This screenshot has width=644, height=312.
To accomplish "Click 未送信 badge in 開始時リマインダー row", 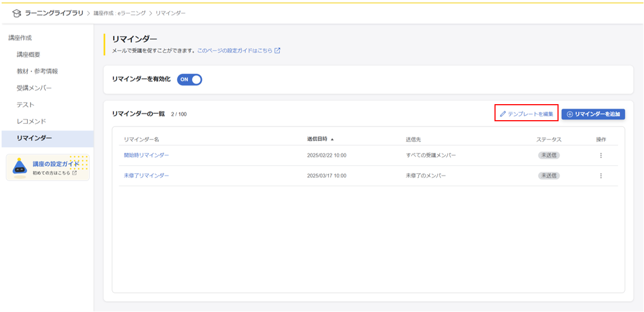I will 549,155.
